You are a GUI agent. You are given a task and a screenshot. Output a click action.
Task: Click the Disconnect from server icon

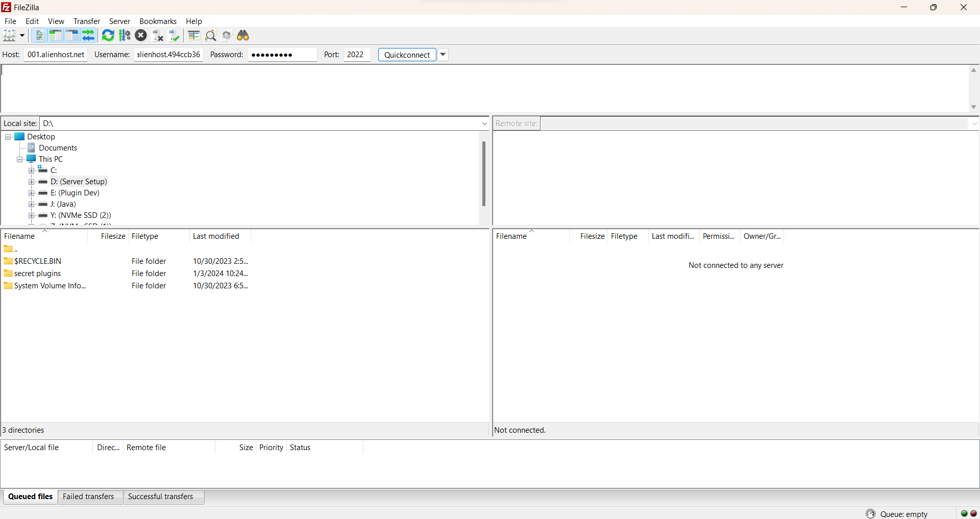tap(158, 35)
